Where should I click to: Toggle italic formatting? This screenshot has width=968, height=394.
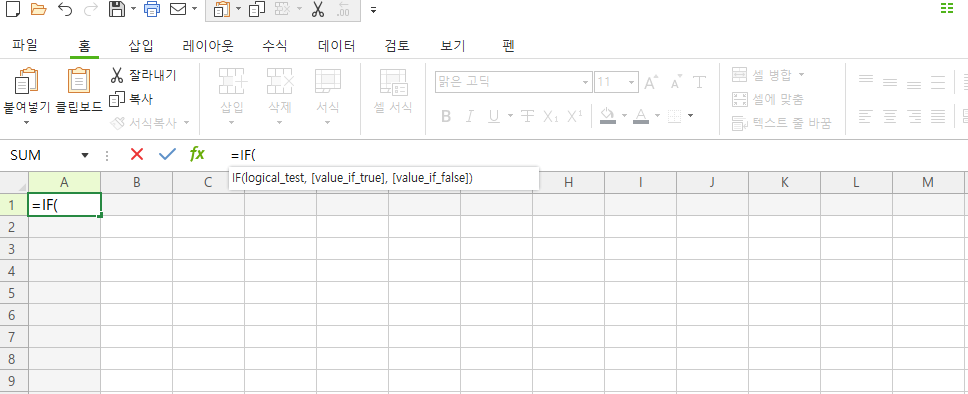[x=470, y=116]
